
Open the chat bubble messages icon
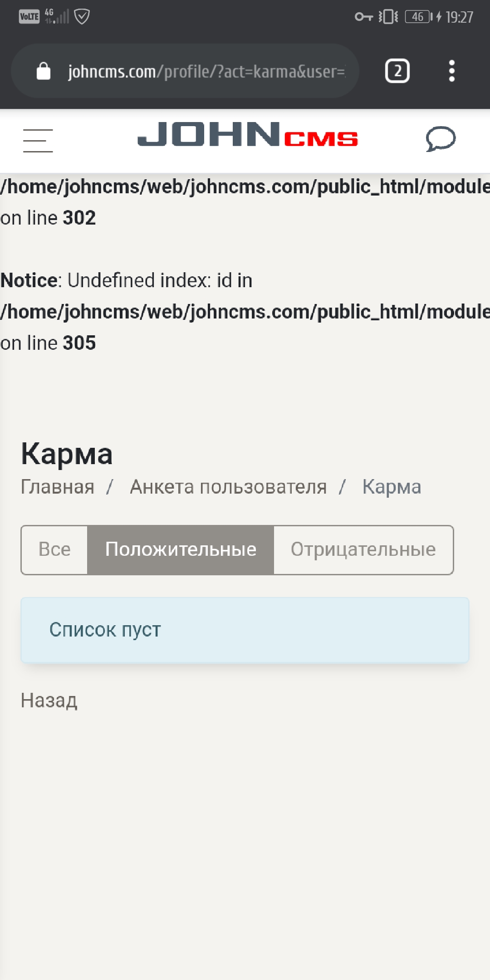[x=440, y=139]
